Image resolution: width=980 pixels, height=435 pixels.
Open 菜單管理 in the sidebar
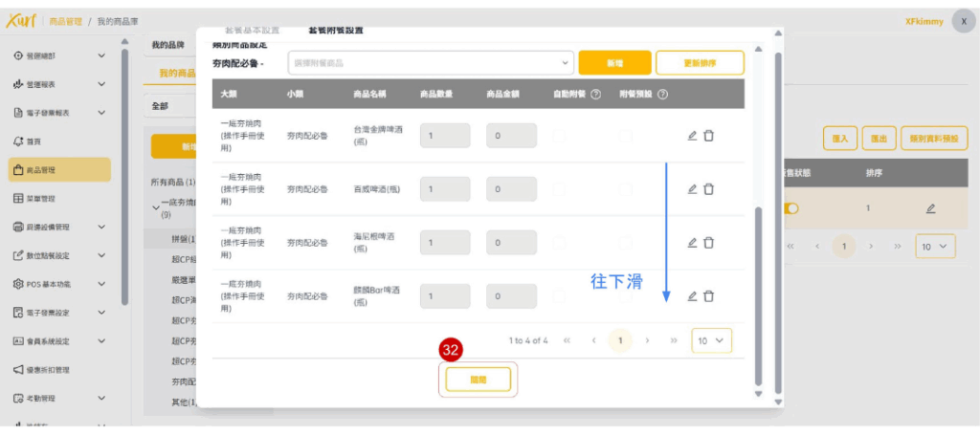tap(60, 199)
